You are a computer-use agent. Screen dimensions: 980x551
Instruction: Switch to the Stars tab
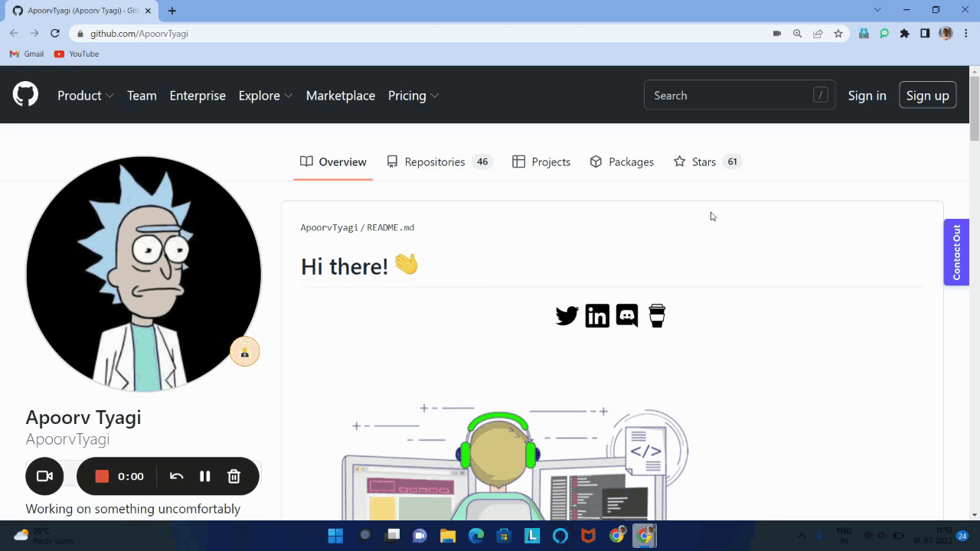707,161
